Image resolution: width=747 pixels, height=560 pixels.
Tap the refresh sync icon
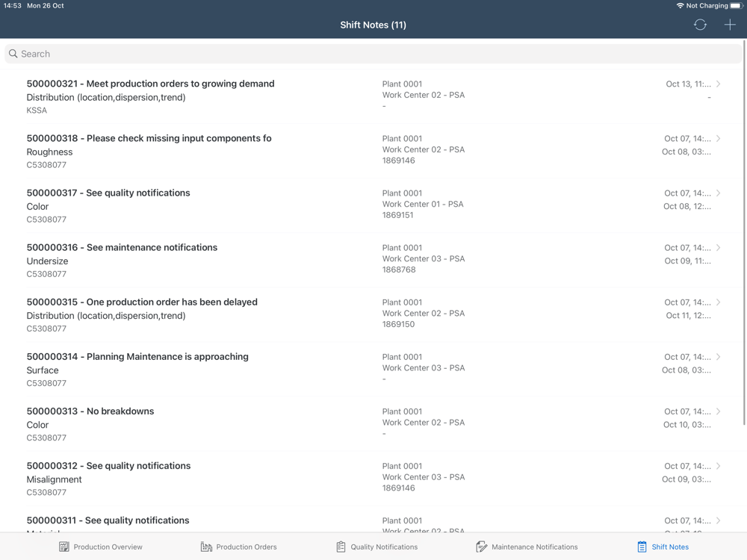(700, 25)
